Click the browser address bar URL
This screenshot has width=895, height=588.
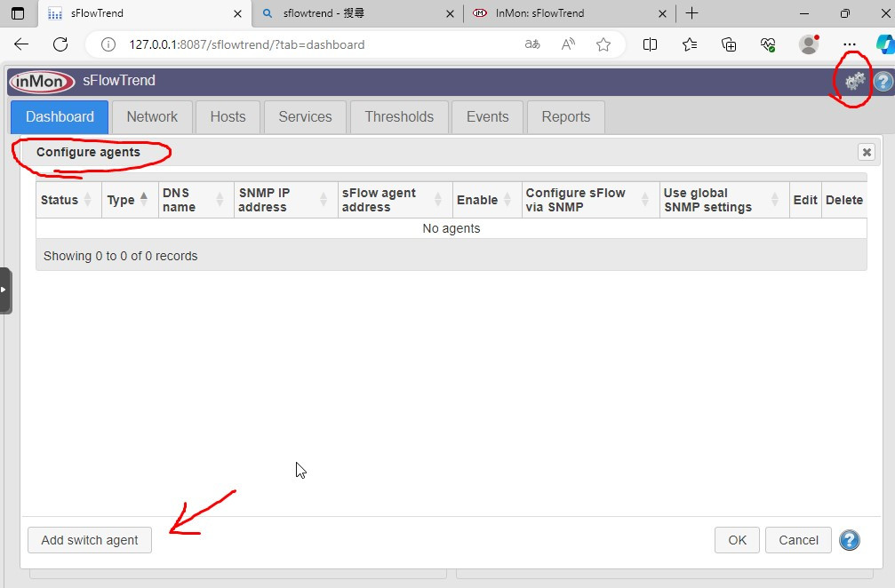tap(246, 44)
